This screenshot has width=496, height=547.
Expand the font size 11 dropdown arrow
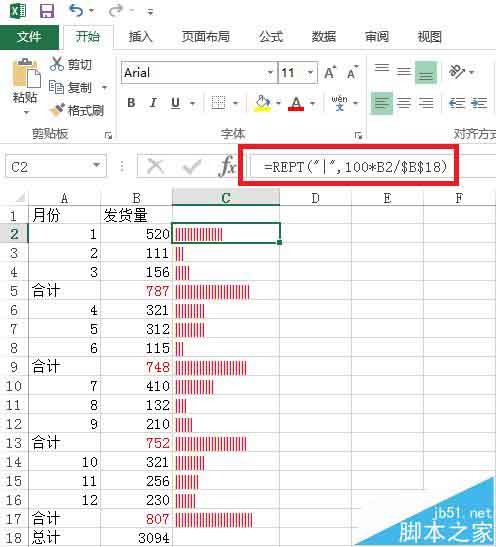pyautogui.click(x=310, y=73)
